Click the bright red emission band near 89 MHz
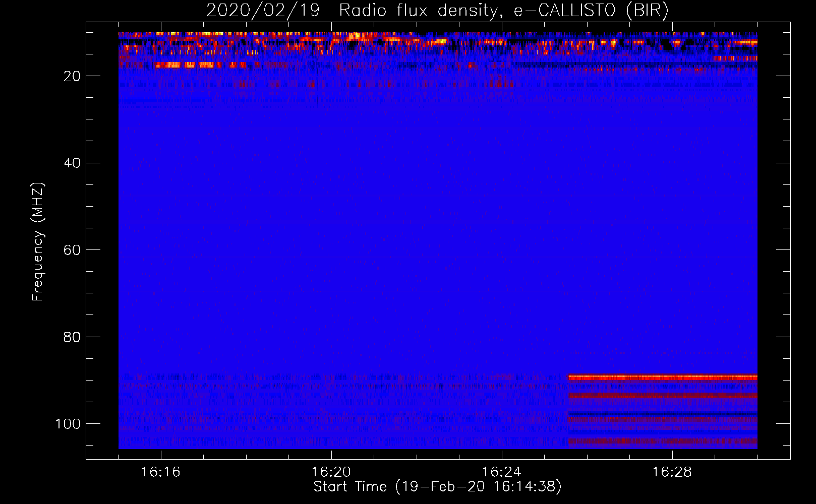This screenshot has width=816, height=504. coord(663,377)
